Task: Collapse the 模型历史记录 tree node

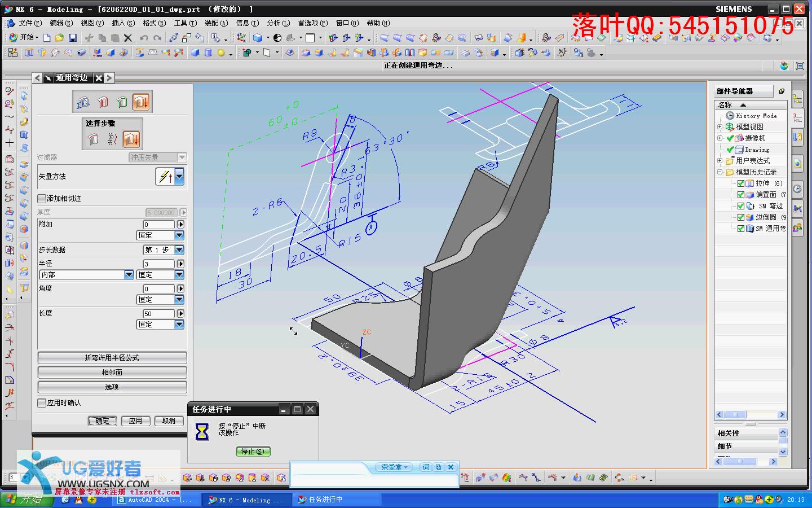Action: click(x=720, y=172)
